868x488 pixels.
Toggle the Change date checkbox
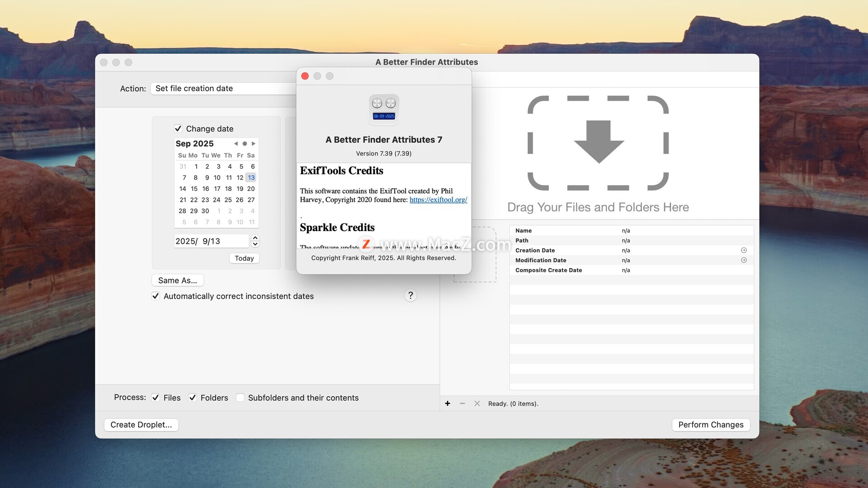tap(178, 128)
